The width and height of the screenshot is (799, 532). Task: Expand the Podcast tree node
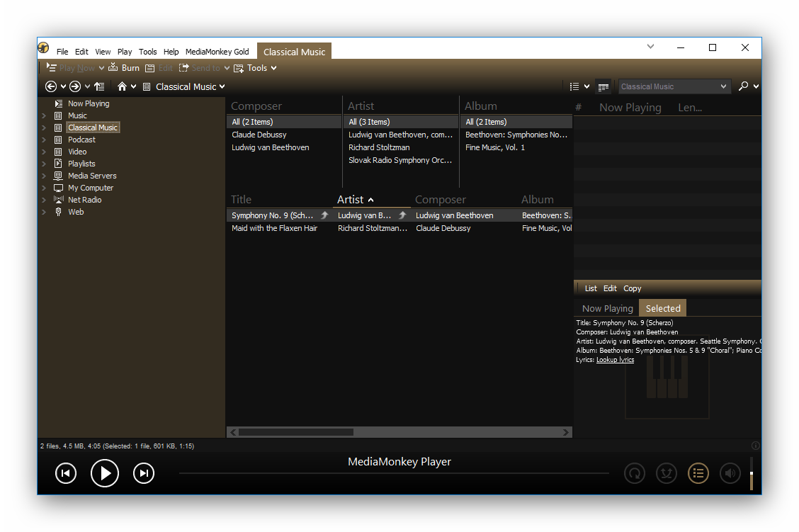44,140
